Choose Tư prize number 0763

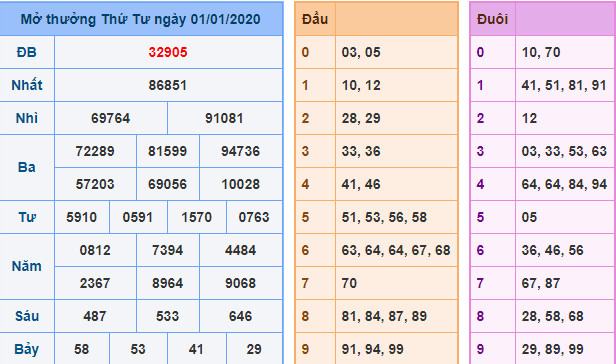pos(254,217)
